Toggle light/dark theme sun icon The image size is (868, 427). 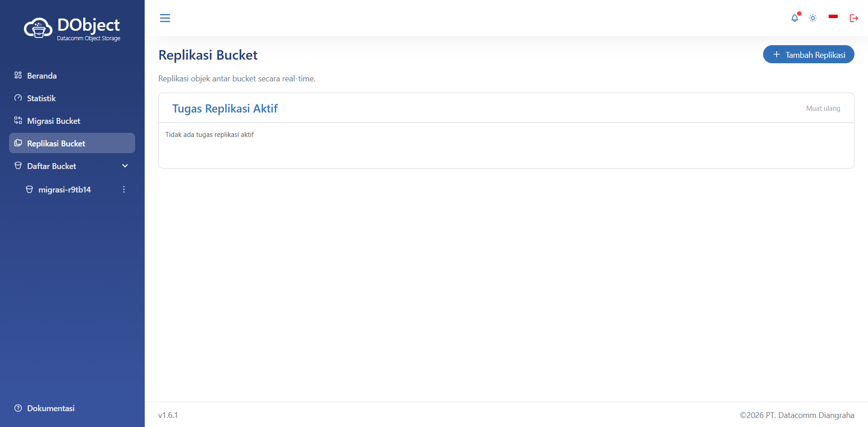[813, 18]
